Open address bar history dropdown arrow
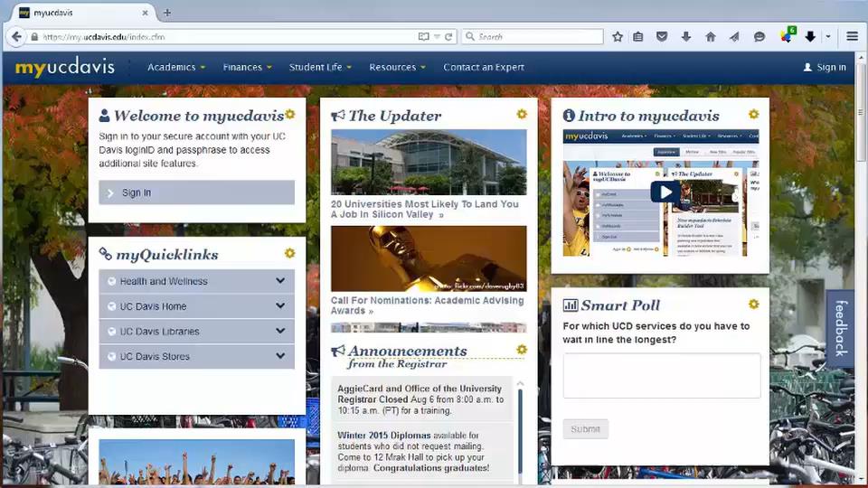Viewport: 868px width, 488px height. pos(437,36)
